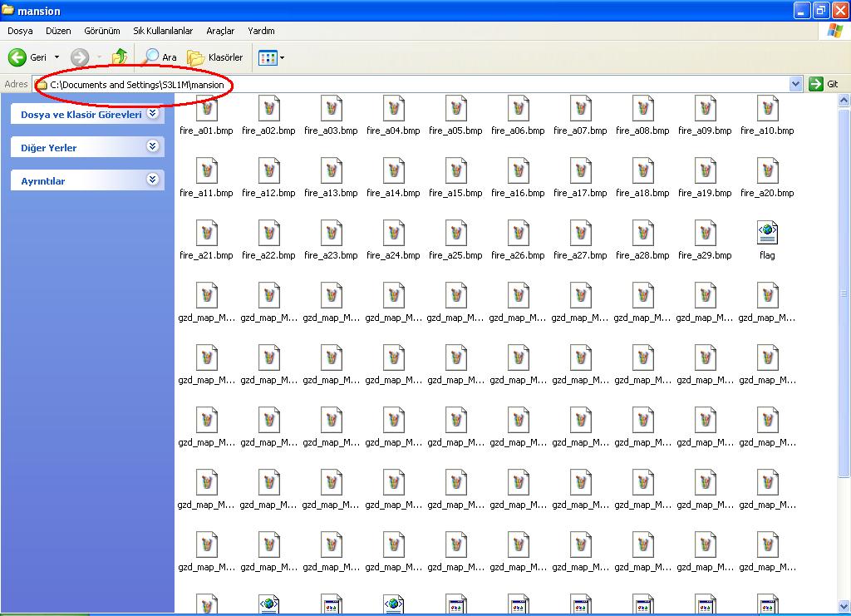Click the Ayrıntılar heading text
Viewport: 851px width, 616px height.
point(43,181)
